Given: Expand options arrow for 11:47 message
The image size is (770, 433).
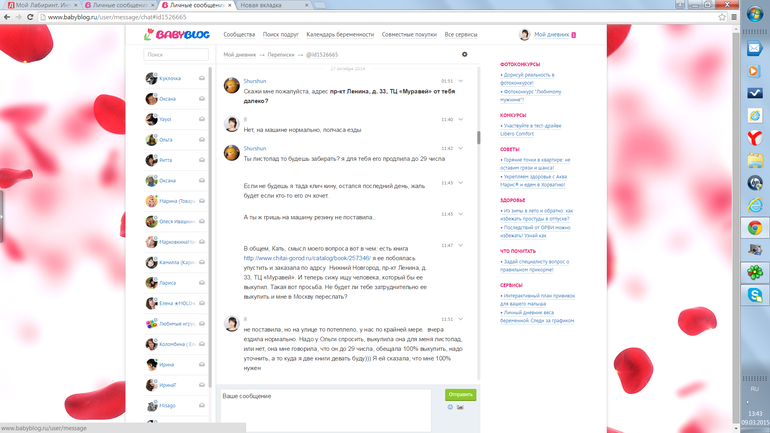Looking at the screenshot, I should [x=464, y=245].
